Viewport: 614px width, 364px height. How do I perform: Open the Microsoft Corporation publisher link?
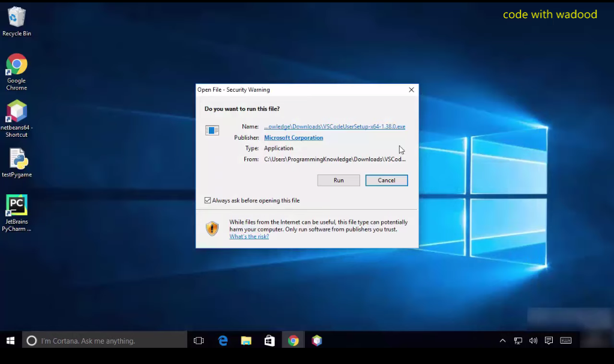pyautogui.click(x=293, y=138)
